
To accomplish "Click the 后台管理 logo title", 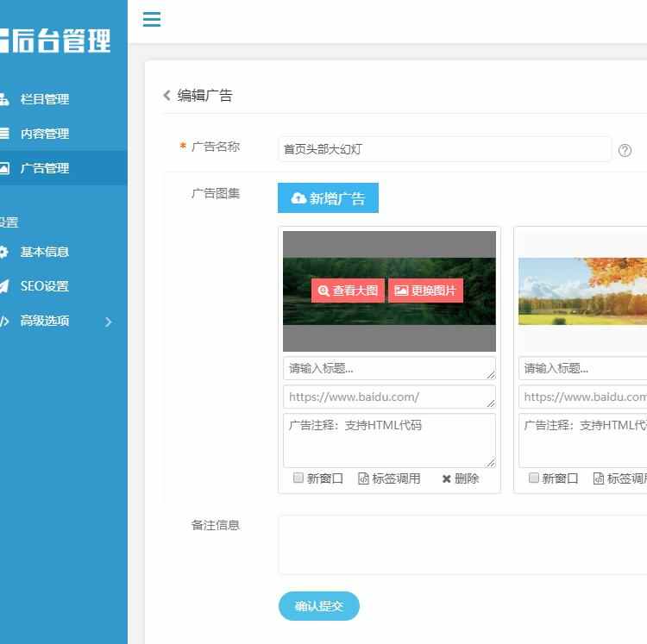I will [60, 41].
